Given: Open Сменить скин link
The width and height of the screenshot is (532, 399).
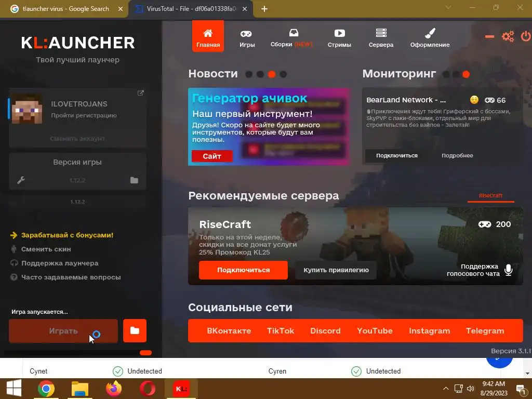Looking at the screenshot, I should pos(46,249).
